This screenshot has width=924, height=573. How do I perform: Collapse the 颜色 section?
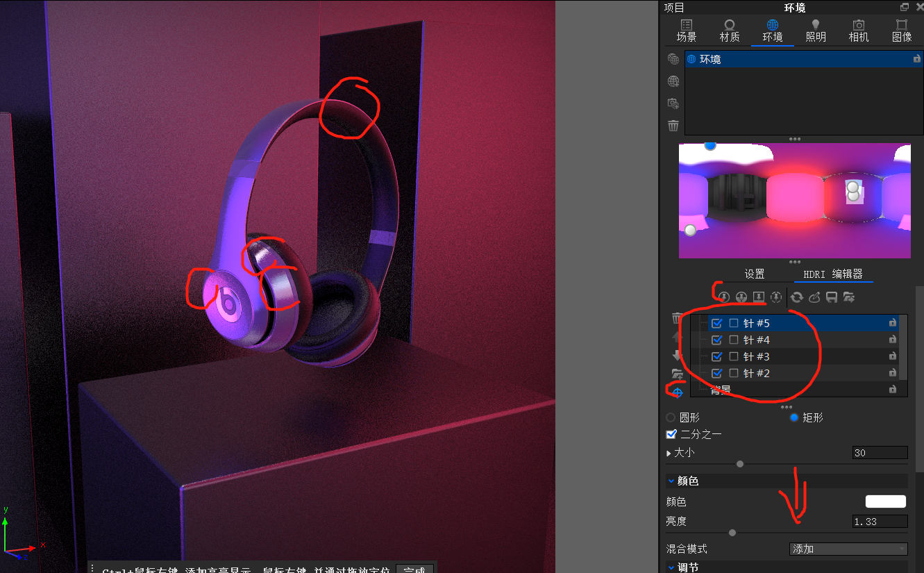click(x=671, y=481)
